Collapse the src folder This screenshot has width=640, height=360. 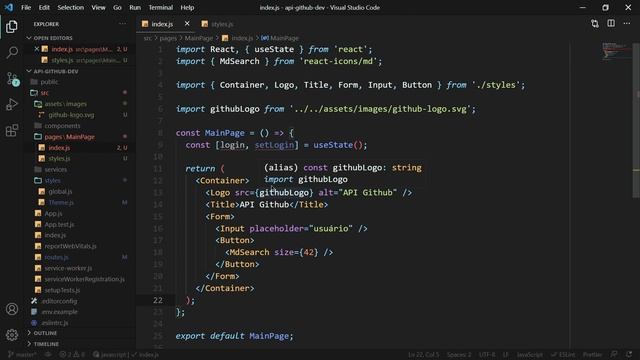[80, 93]
